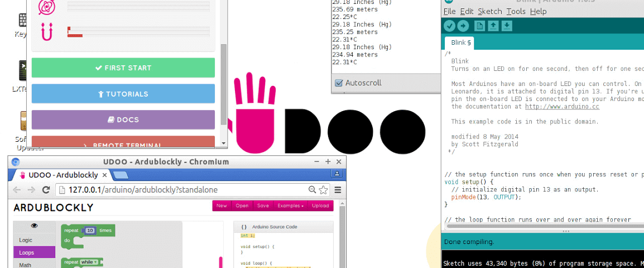
Task: Open the Chromium zoom magnifier icon
Action: pyautogui.click(x=312, y=189)
